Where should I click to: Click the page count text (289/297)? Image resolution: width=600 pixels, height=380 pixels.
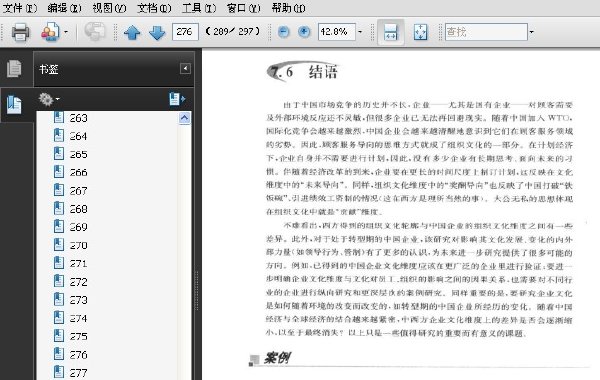233,32
